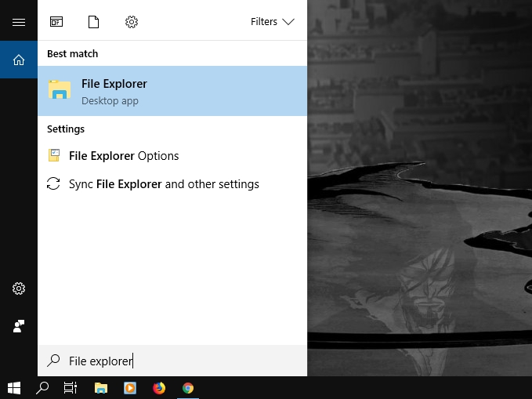
Task: Click the File Explorer folder icon in best match
Action: (x=60, y=89)
